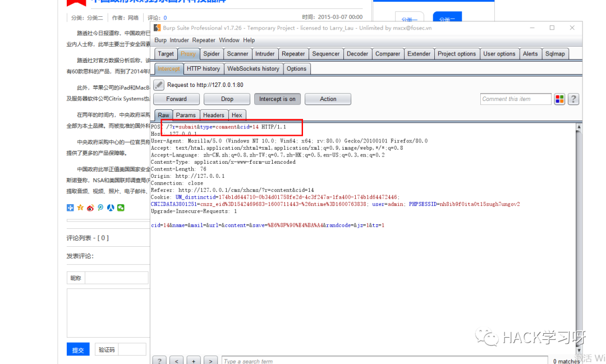Open the Project options tab
The width and height of the screenshot is (606, 364).
[x=457, y=54]
